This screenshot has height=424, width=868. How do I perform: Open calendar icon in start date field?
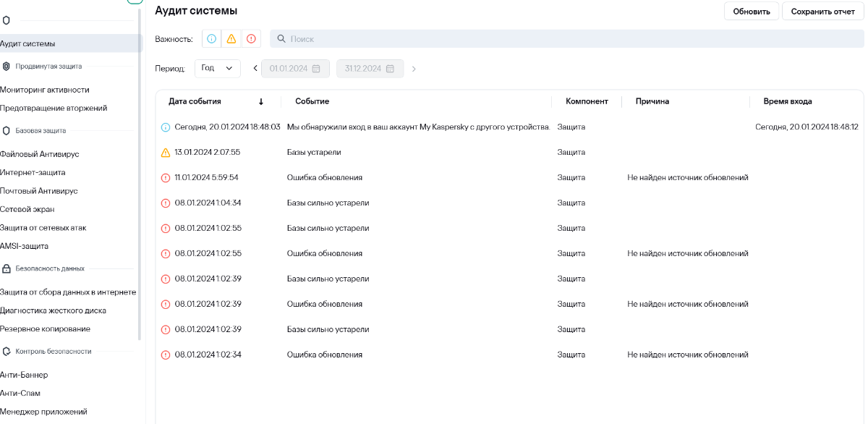(316, 69)
